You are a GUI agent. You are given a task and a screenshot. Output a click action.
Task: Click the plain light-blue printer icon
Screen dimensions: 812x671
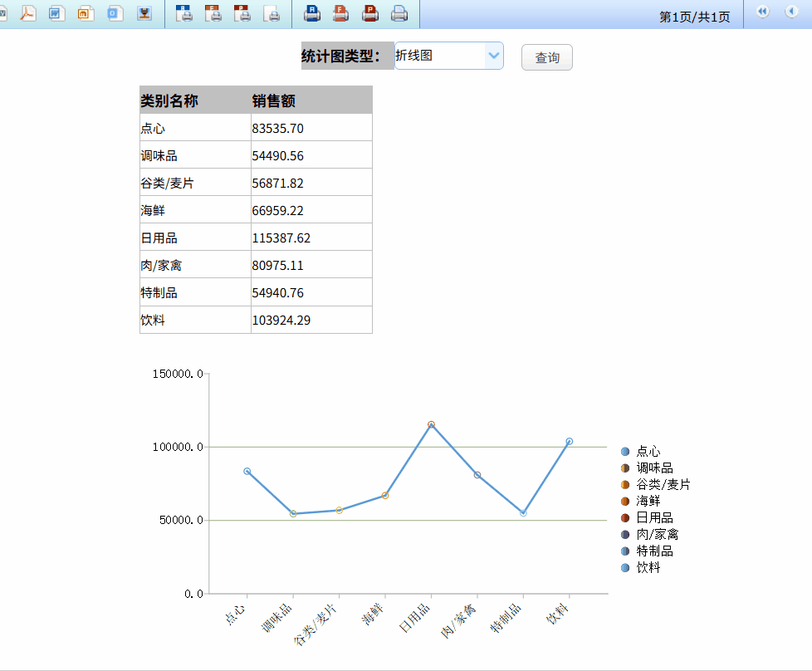coord(399,13)
